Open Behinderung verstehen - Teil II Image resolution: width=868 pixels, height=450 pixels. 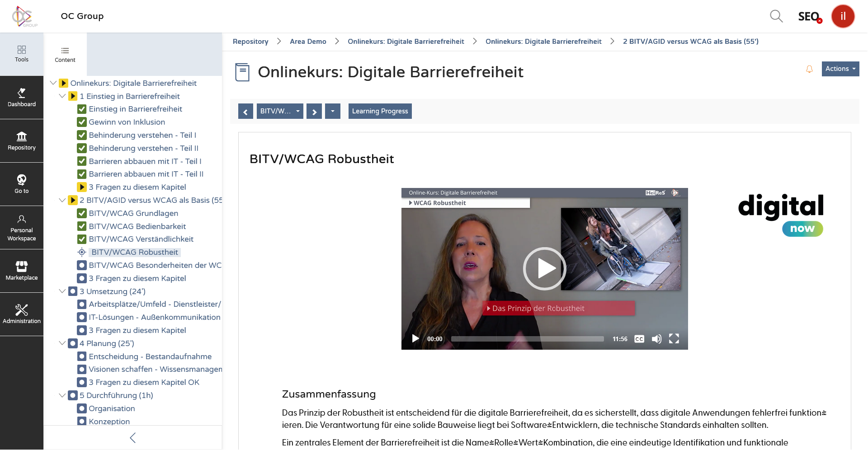[x=144, y=148]
